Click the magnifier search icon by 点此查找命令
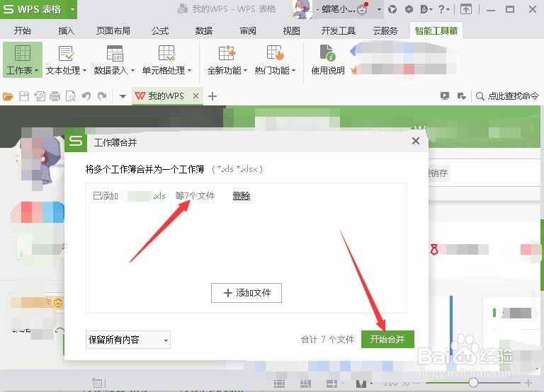Image resolution: width=544 pixels, height=392 pixels. (480, 96)
